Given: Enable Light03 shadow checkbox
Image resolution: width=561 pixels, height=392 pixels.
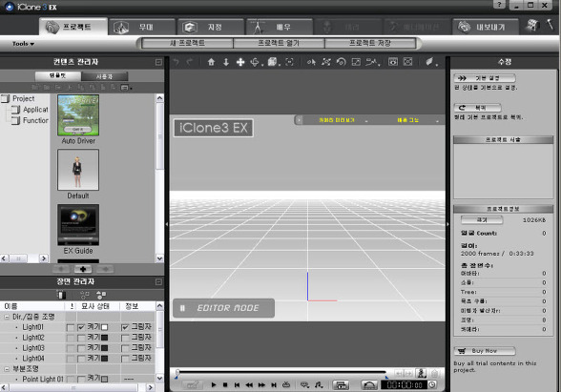Looking at the screenshot, I should (125, 348).
